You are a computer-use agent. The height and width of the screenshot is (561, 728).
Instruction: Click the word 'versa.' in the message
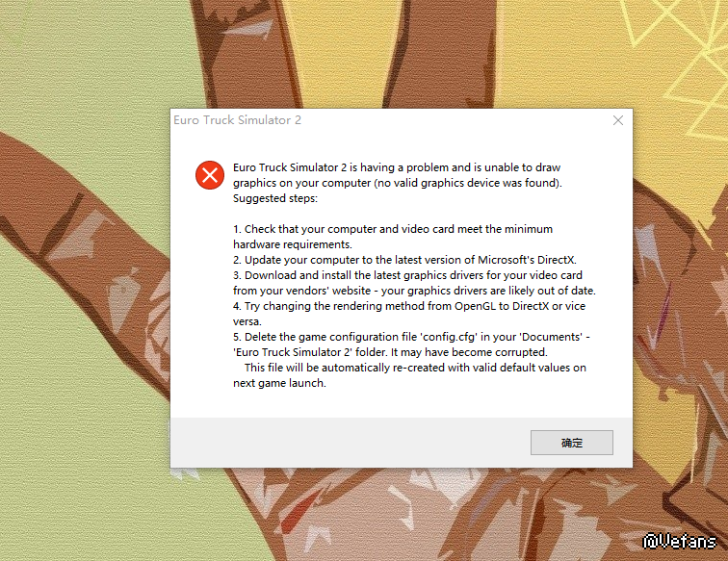tap(247, 321)
